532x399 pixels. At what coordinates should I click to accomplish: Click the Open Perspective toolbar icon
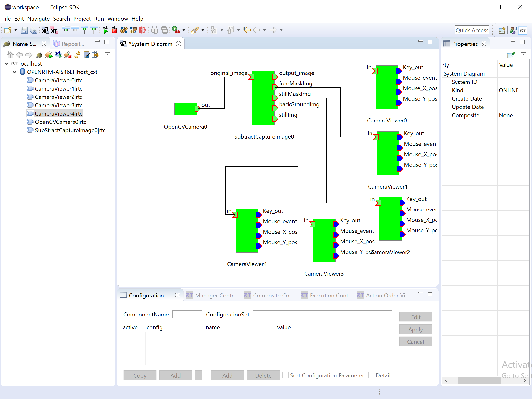tap(502, 30)
